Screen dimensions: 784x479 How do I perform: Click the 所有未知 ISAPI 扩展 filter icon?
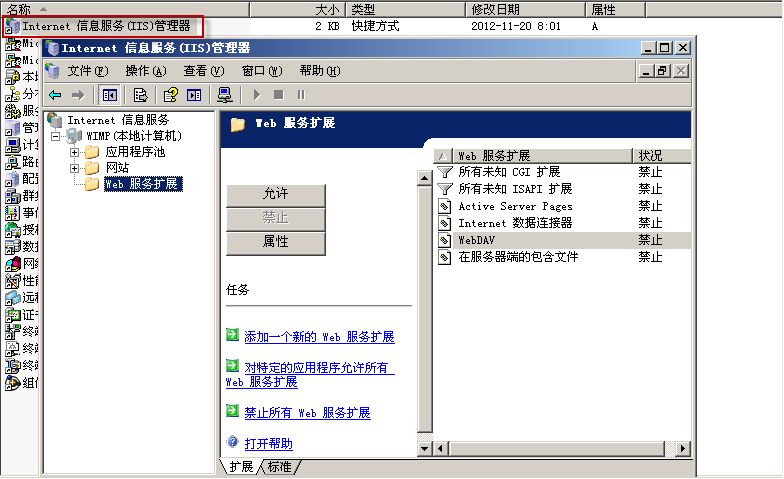444,189
